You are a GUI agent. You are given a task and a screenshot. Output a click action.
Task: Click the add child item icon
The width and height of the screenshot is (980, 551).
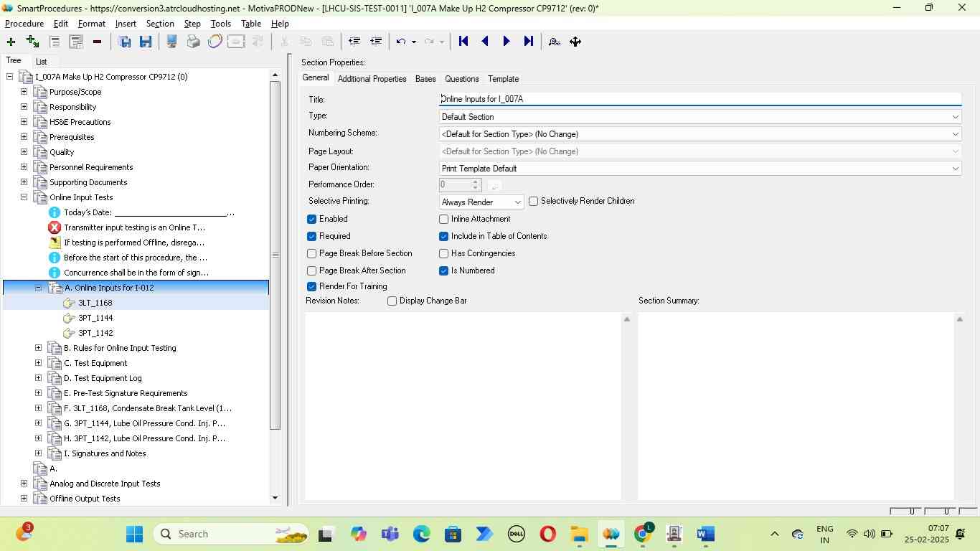click(32, 42)
